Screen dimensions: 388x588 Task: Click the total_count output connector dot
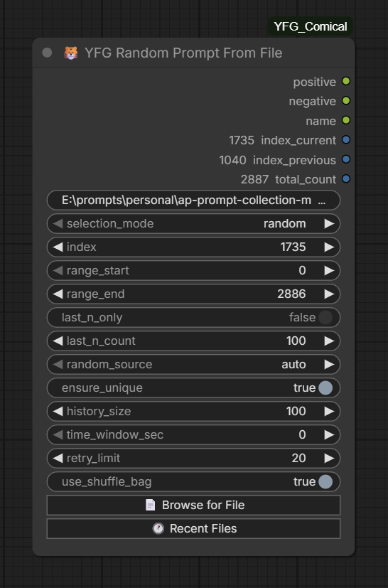coord(346,179)
